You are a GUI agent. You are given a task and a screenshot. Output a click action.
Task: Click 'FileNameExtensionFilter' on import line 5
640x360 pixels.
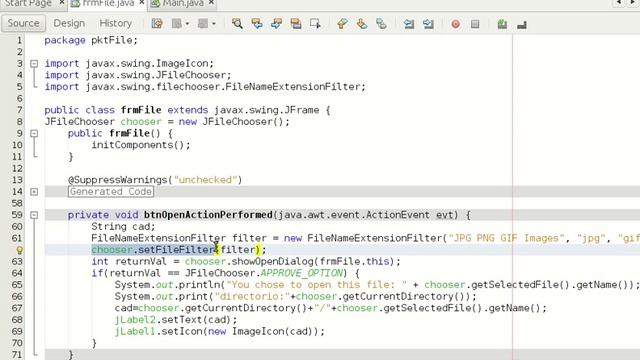pyautogui.click(x=292, y=87)
